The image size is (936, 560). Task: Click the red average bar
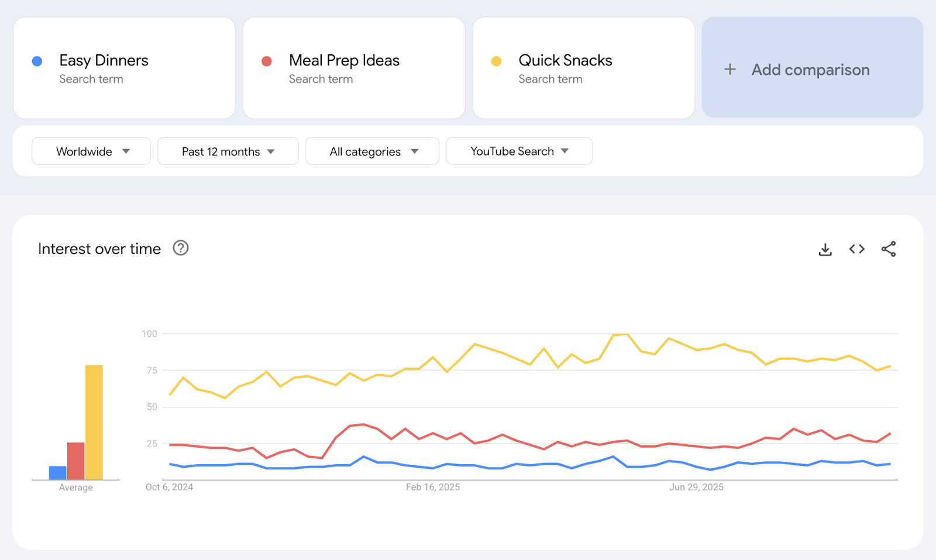[76, 461]
